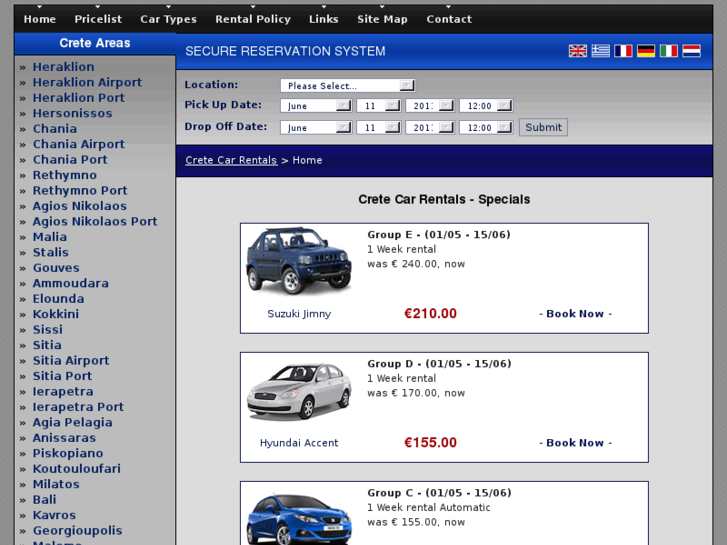The height and width of the screenshot is (545, 727).
Task: Open the Car Types menu item
Action: pos(168,19)
